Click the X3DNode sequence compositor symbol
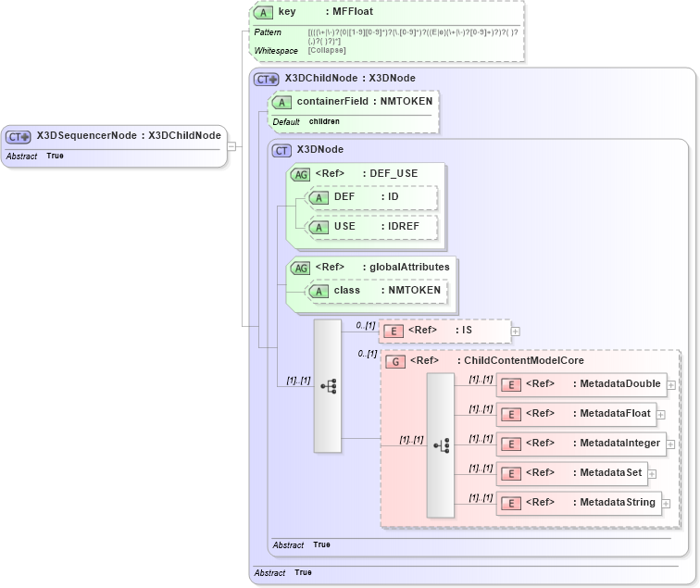 click(x=328, y=386)
